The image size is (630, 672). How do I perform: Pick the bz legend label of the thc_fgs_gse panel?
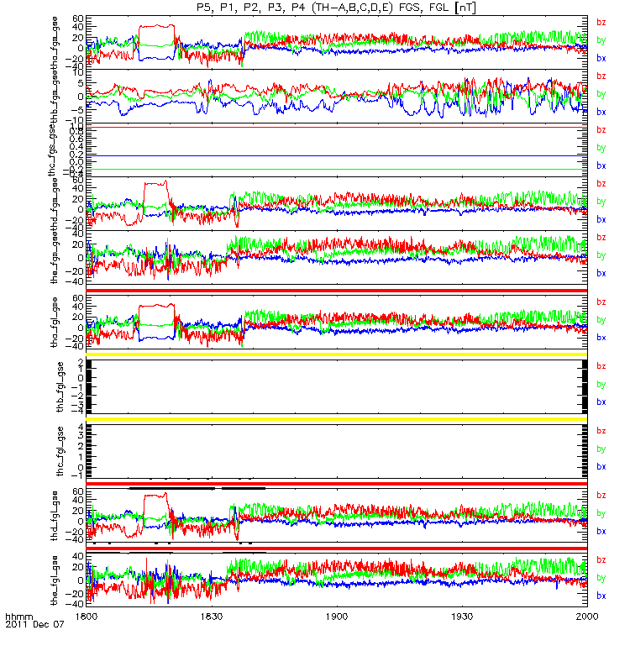[601, 130]
